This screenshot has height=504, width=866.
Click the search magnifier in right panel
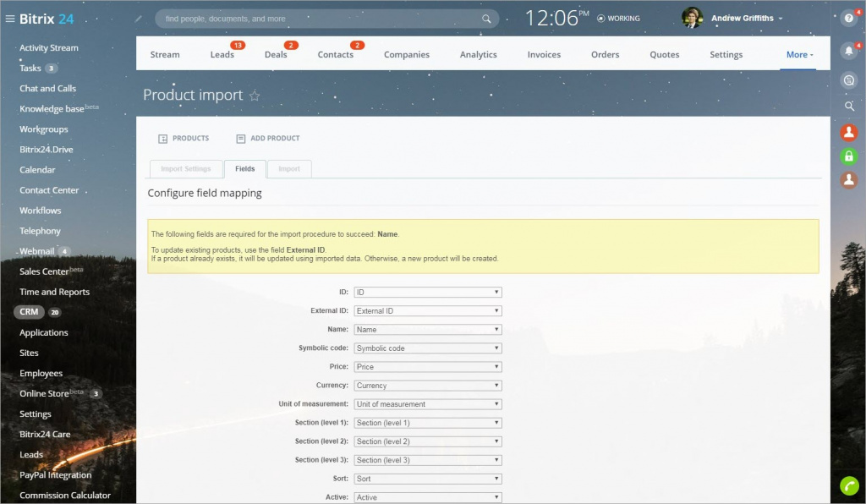click(849, 106)
